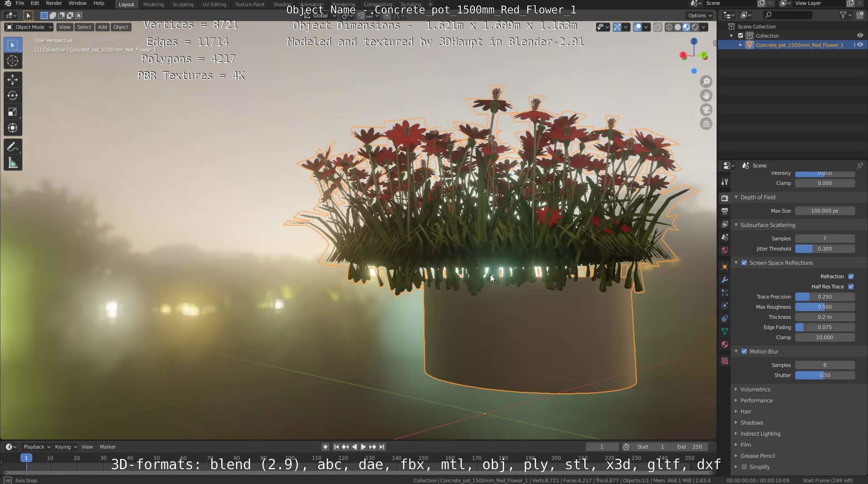Open the viewport Options dropdown
Viewport: 868px width, 484px height.
coord(700,16)
